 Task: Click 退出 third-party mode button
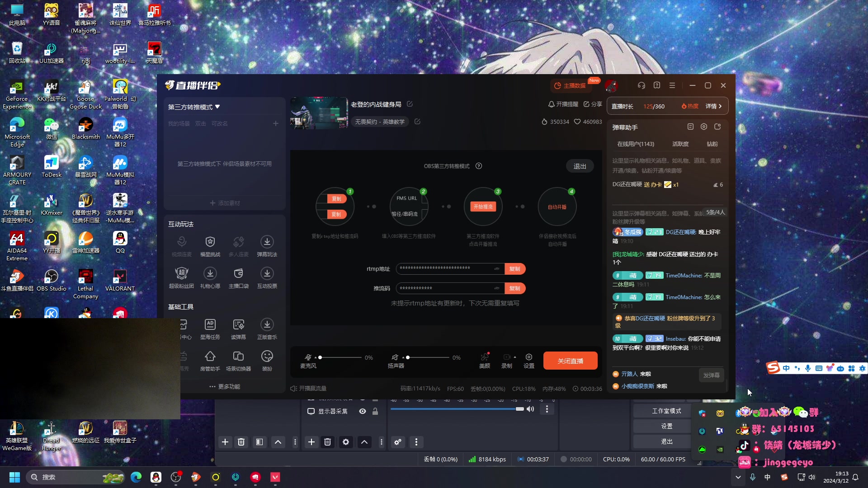pos(580,166)
